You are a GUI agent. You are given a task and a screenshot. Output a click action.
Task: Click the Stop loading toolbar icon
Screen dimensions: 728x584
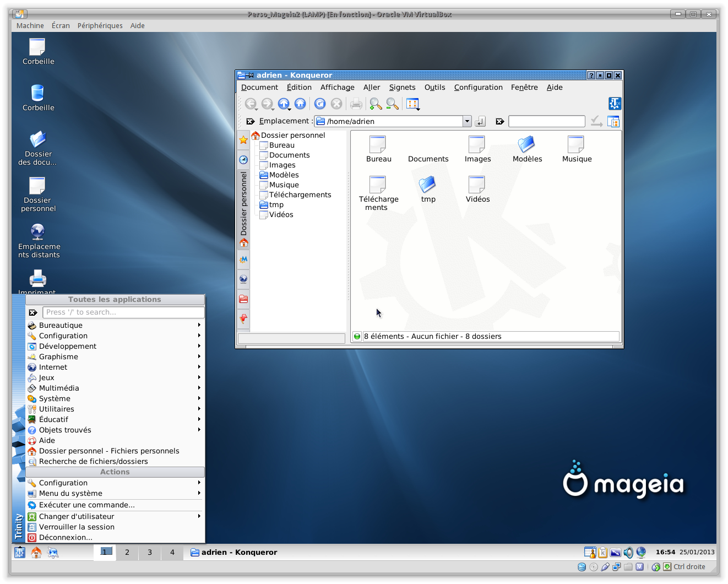coord(336,104)
